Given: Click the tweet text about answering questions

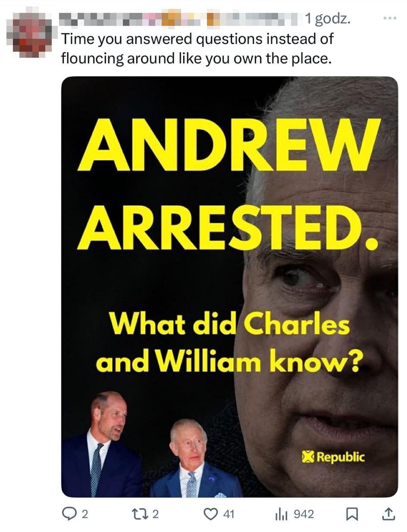Looking at the screenshot, I should [197, 48].
